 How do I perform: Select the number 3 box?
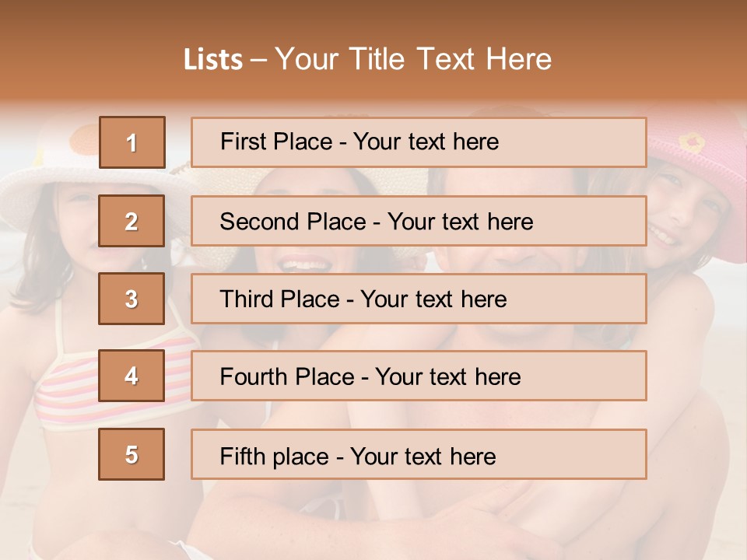click(x=132, y=299)
